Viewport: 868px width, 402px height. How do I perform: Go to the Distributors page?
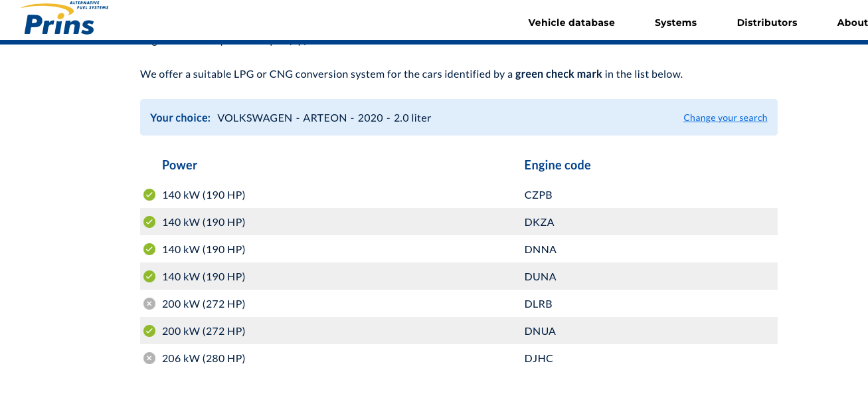pyautogui.click(x=766, y=23)
